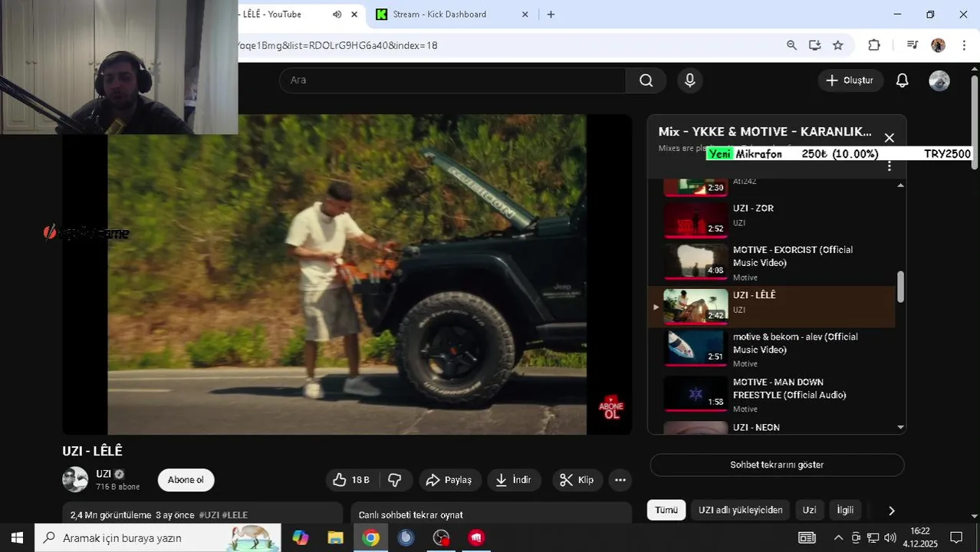
Task: Open the more actions menu beside Klip
Action: (620, 480)
